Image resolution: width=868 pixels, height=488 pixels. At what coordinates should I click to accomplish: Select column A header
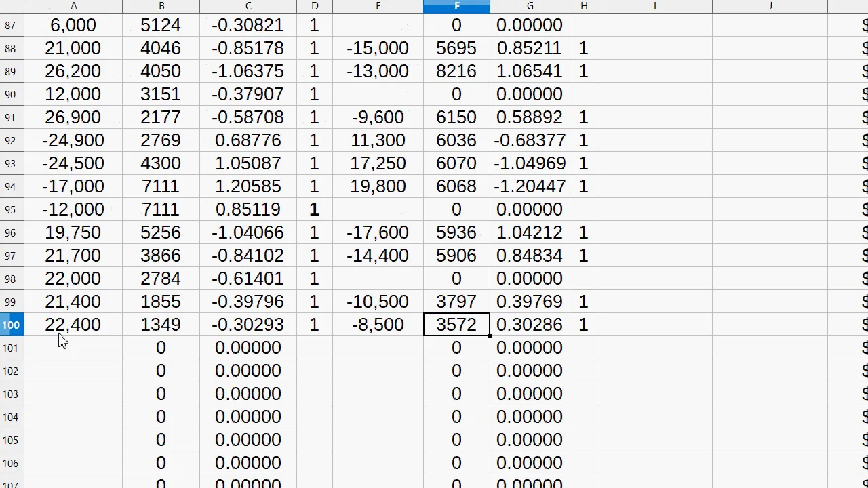[x=73, y=6]
